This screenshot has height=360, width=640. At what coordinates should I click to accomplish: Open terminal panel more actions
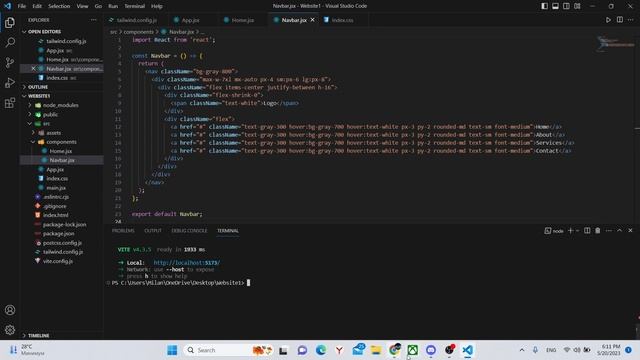coord(609,231)
